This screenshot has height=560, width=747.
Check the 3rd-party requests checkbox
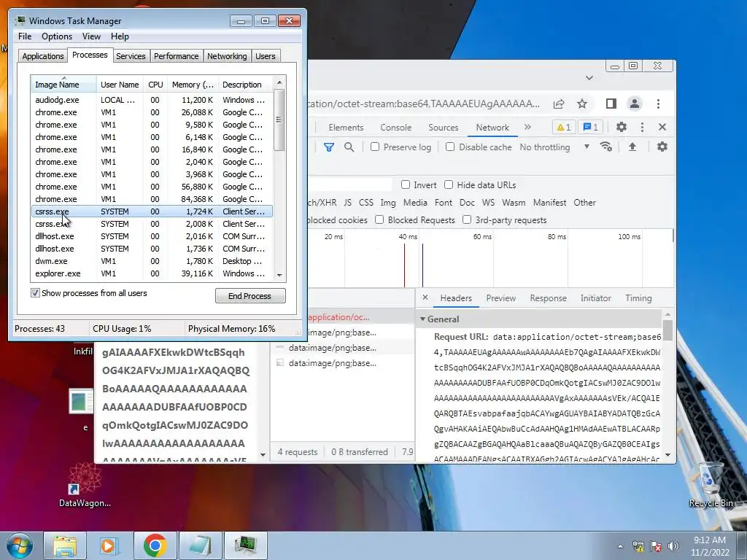pyautogui.click(x=467, y=219)
